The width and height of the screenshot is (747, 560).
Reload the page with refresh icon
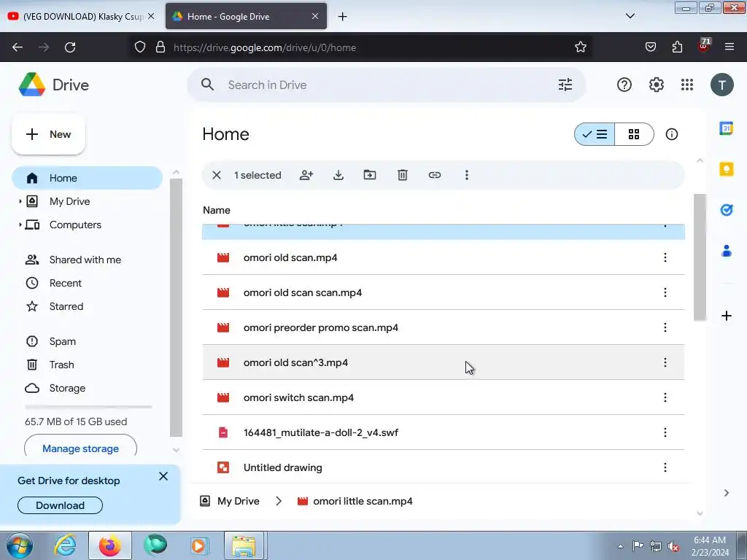pos(70,47)
